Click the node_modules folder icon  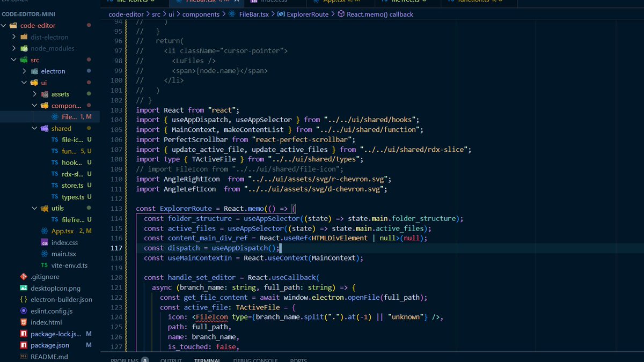(x=24, y=48)
